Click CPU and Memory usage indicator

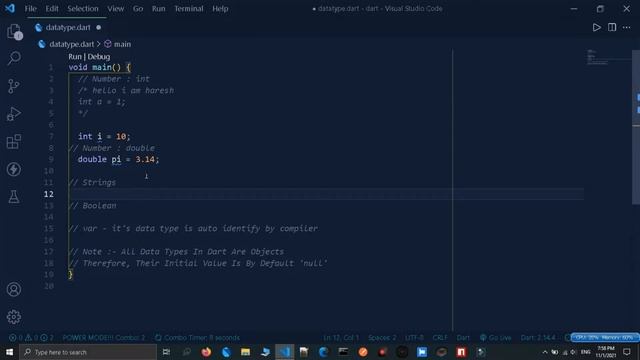click(x=604, y=338)
